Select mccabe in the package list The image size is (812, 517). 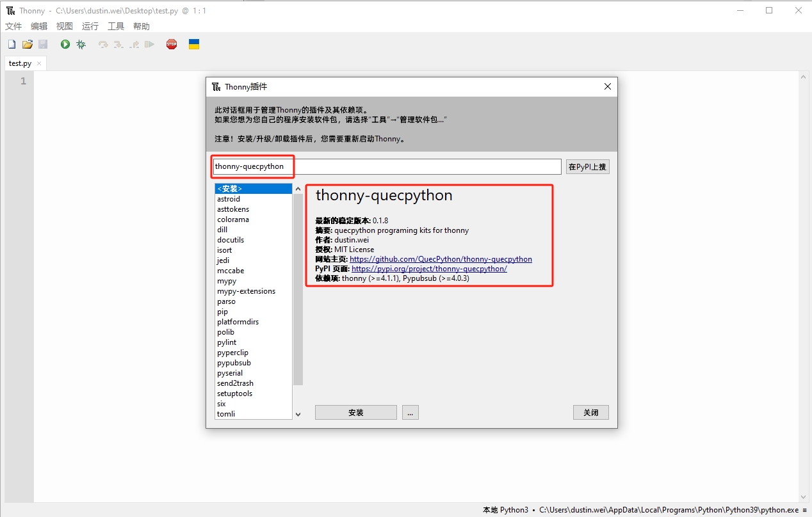click(254, 271)
